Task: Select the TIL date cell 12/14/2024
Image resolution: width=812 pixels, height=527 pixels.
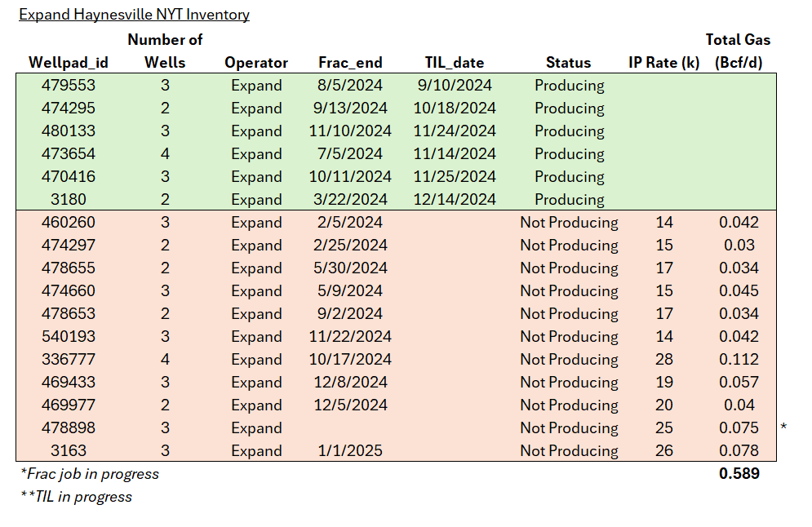Action: point(456,200)
